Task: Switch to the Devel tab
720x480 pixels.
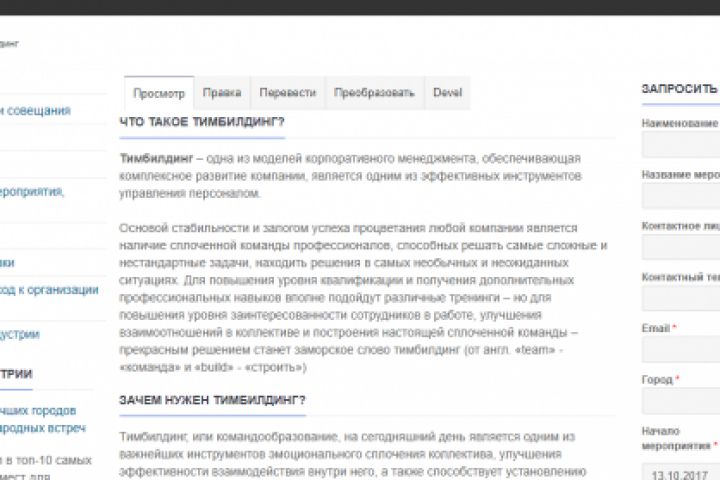Action: click(447, 93)
